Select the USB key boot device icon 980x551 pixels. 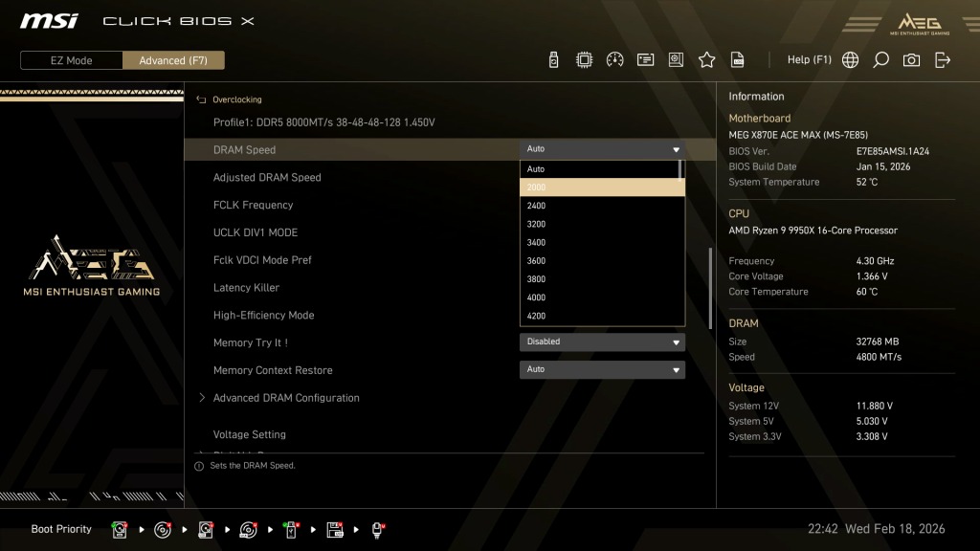[291, 530]
